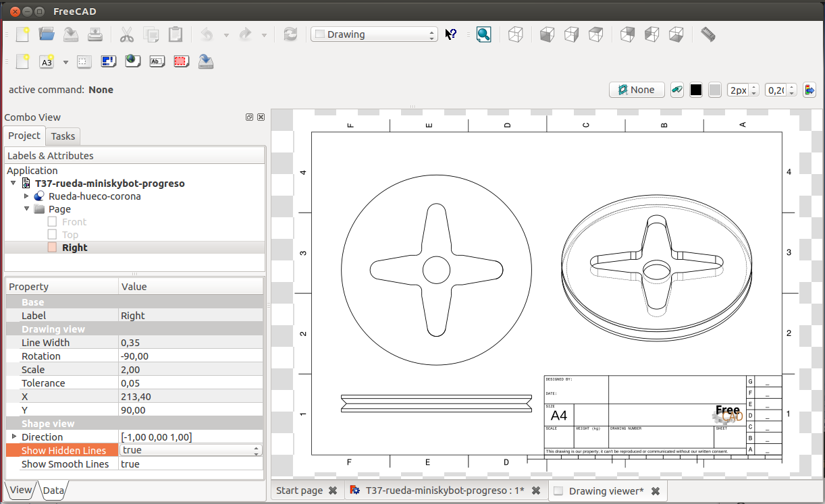This screenshot has width=825, height=504.
Task: Click the black line color swatch
Action: click(696, 90)
